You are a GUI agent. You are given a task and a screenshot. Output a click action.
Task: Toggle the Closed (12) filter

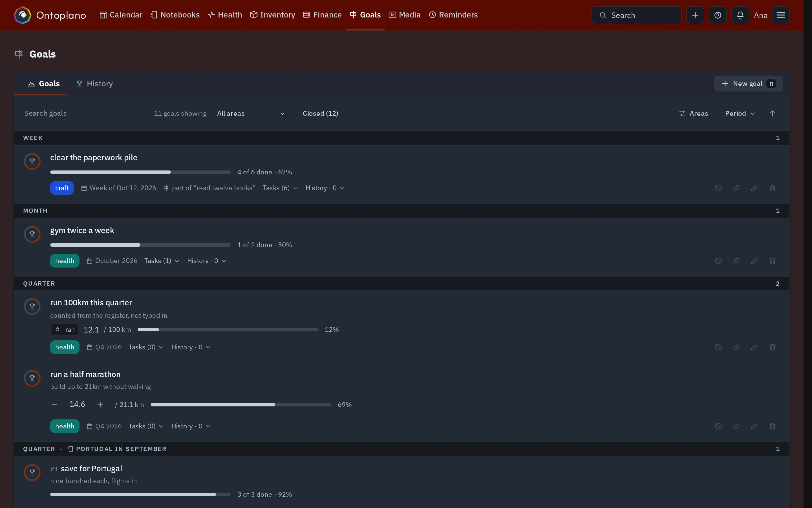(320, 113)
